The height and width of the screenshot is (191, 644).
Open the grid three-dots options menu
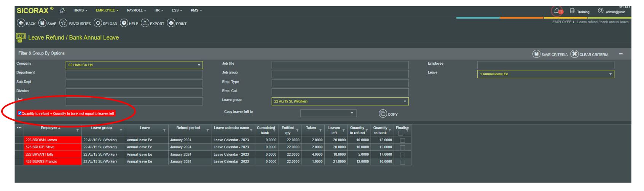click(x=19, y=128)
